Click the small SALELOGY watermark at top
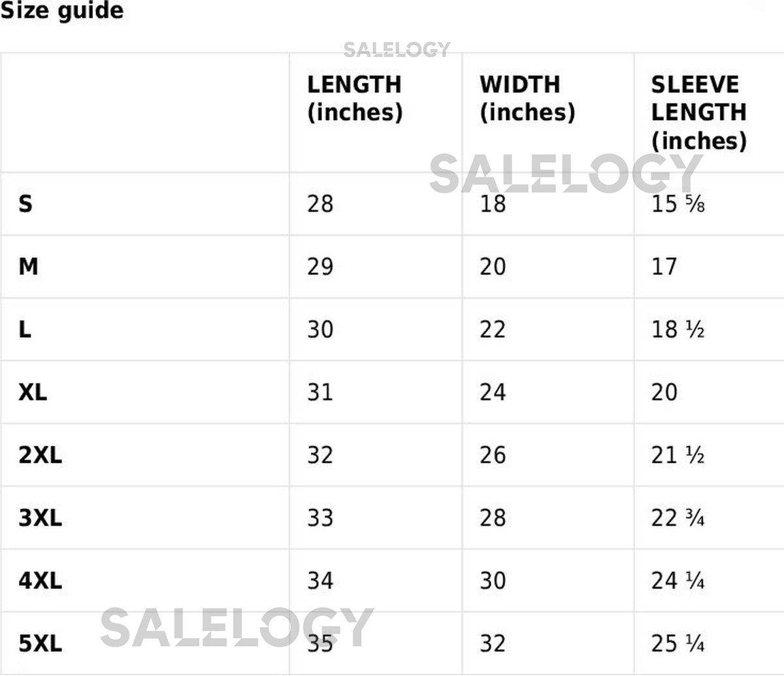The height and width of the screenshot is (676, 784). tap(397, 49)
